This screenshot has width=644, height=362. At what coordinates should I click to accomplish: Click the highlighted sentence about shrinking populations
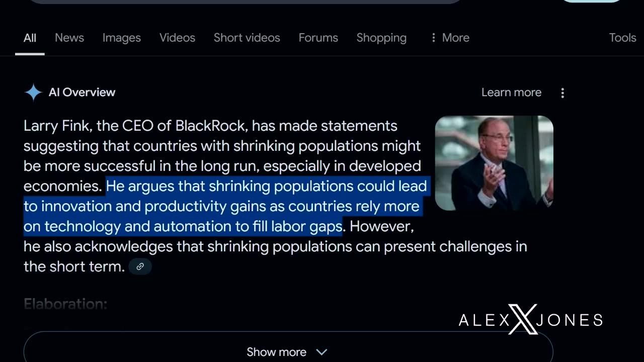[221, 207]
